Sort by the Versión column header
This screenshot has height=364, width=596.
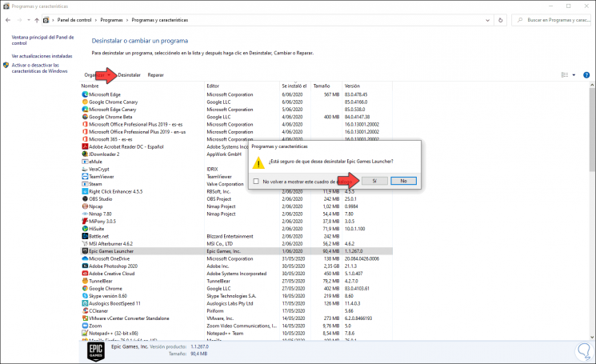pyautogui.click(x=352, y=86)
